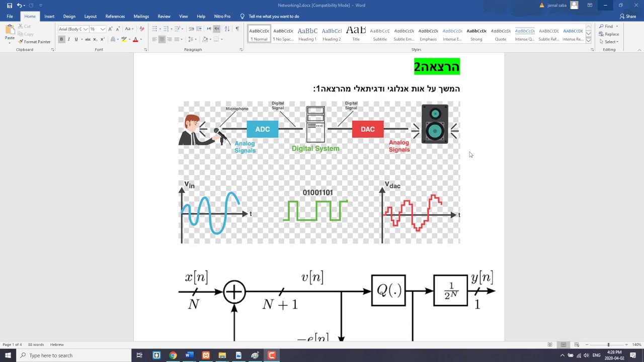The width and height of the screenshot is (644, 362).
Task: Justify paragraph text
Action: [177, 39]
